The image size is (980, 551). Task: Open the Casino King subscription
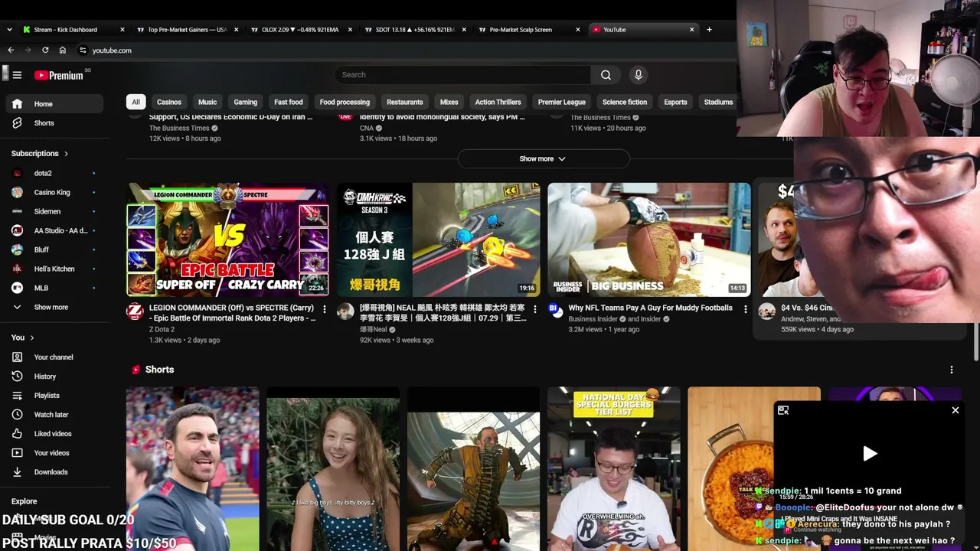point(54,192)
